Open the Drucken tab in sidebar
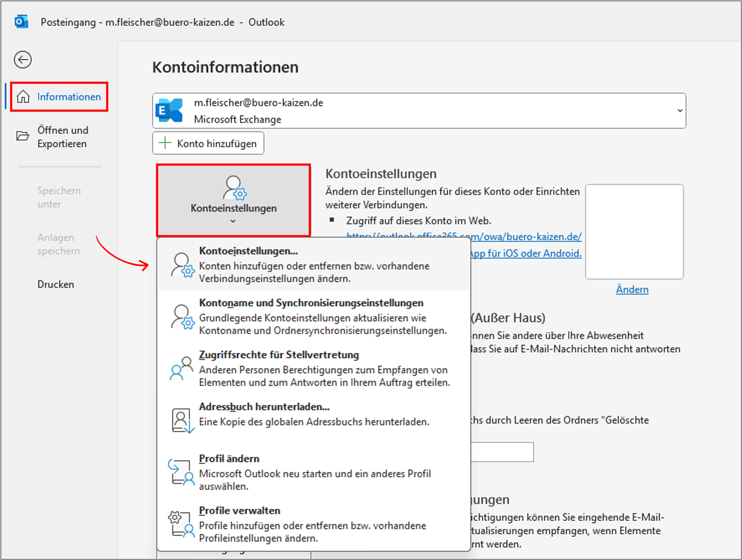Screen dimensions: 742x560 click(x=55, y=284)
